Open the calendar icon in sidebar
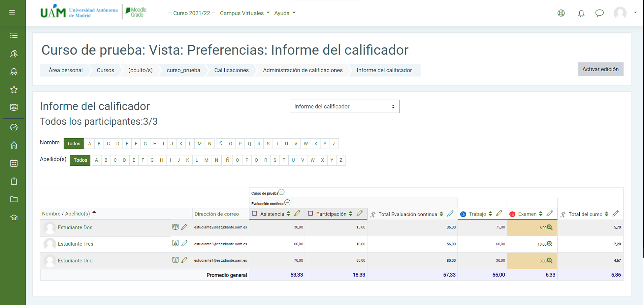Image resolution: width=644 pixels, height=305 pixels. (14, 163)
